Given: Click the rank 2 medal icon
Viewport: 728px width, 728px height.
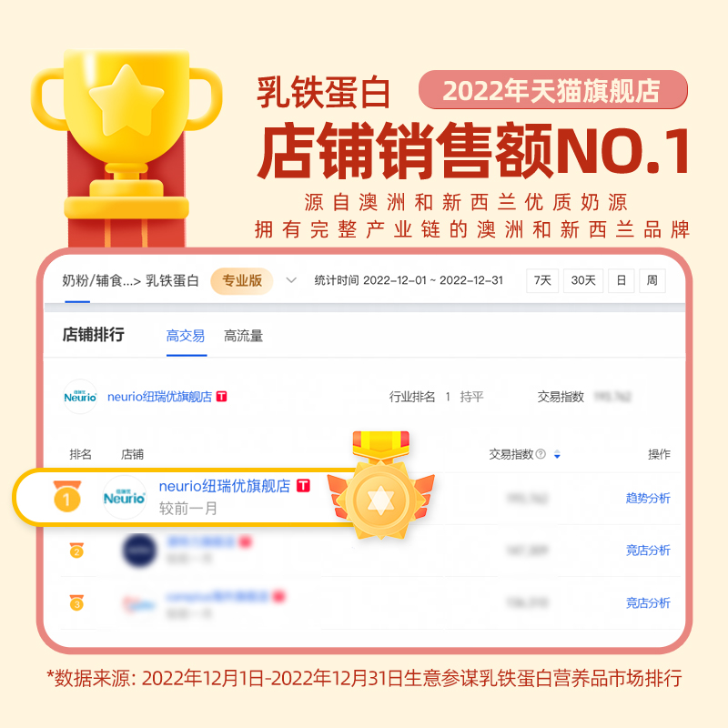Looking at the screenshot, I should [x=76, y=551].
